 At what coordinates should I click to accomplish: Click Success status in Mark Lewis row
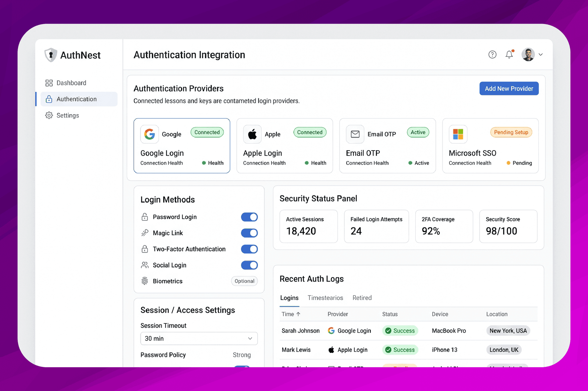click(x=400, y=350)
